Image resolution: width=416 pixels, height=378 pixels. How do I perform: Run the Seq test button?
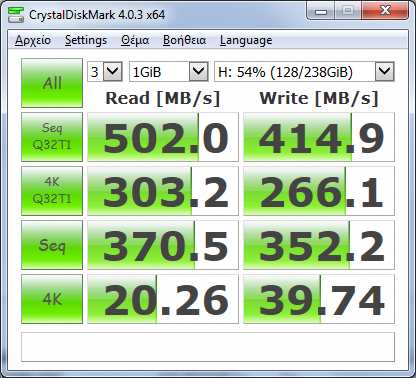pos(52,245)
